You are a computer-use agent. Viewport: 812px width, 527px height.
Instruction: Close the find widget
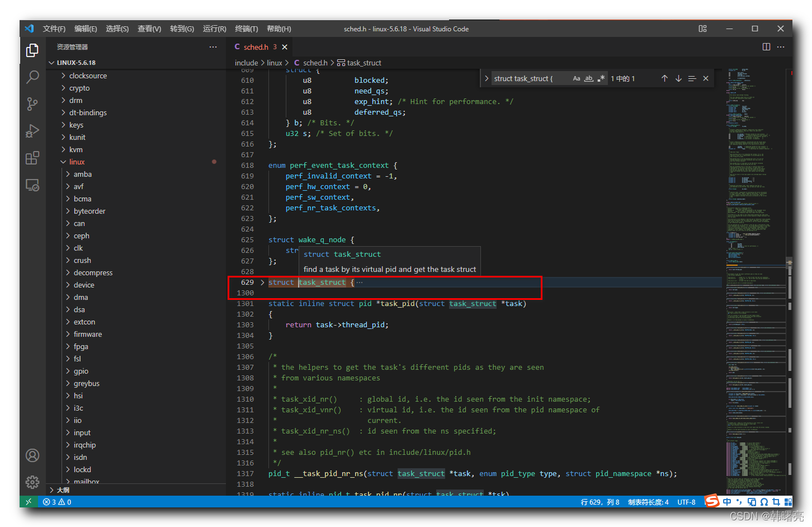click(706, 78)
